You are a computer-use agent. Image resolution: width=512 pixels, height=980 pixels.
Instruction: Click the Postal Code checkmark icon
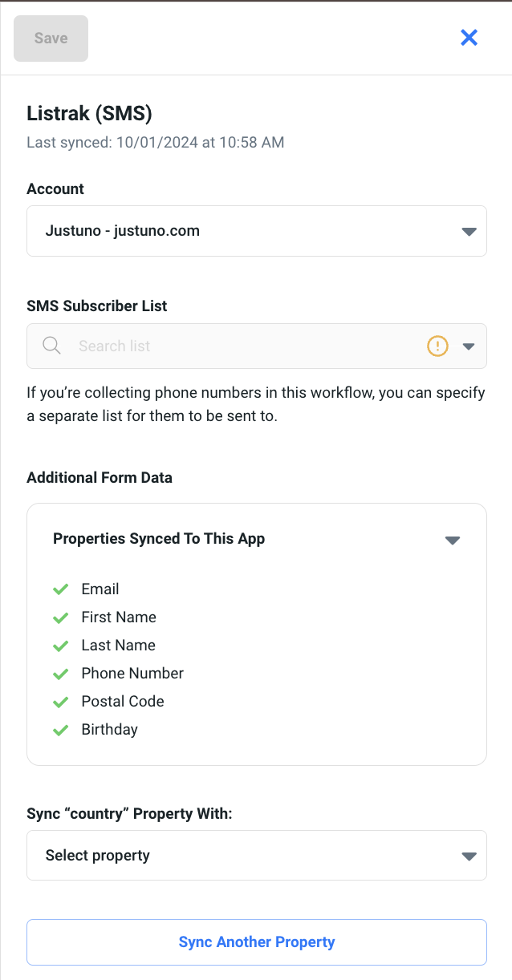tap(60, 702)
